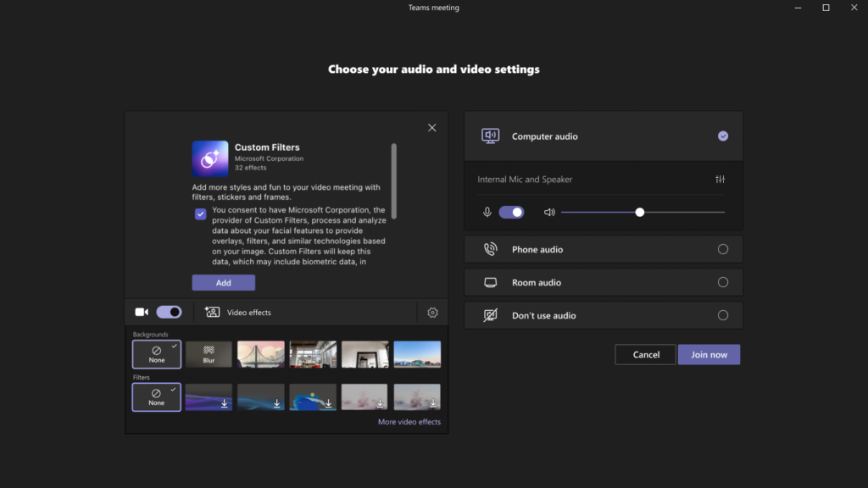The image size is (868, 488).
Task: Uncheck the facial data consent checkbox
Action: click(200, 214)
